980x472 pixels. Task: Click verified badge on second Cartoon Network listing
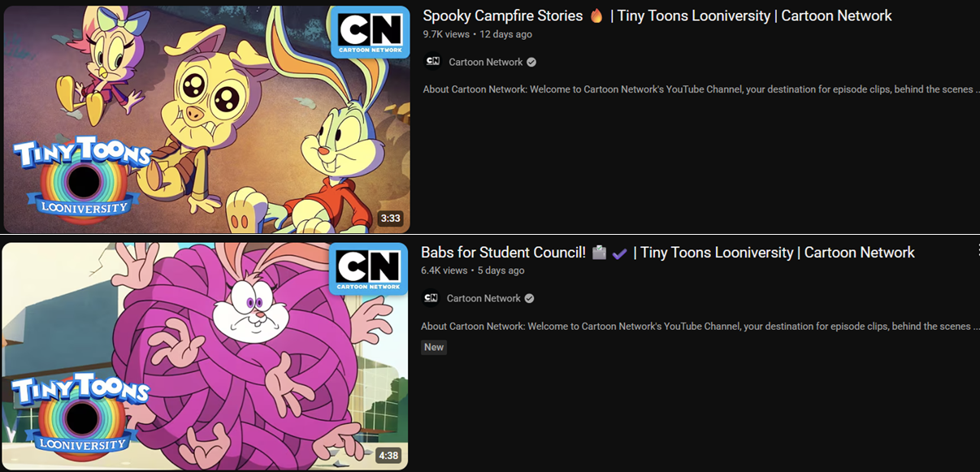click(x=529, y=299)
